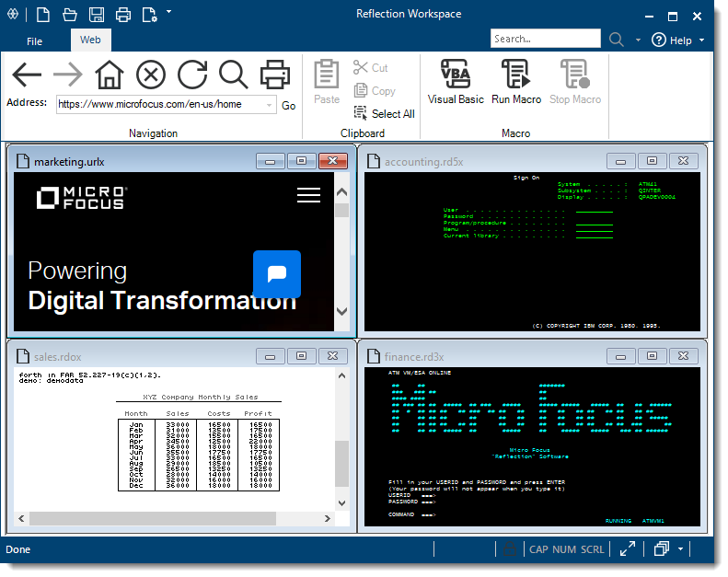Click the Refresh page icon
Image resolution: width=728 pixels, height=577 pixels.
(192, 75)
